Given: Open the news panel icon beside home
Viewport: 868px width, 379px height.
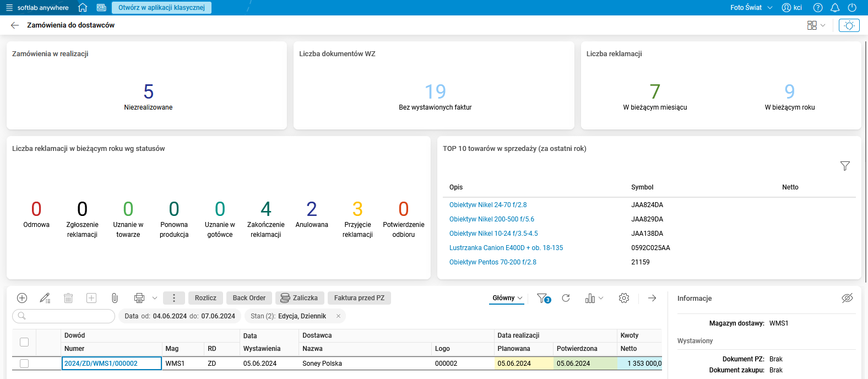Looking at the screenshot, I should tap(101, 8).
